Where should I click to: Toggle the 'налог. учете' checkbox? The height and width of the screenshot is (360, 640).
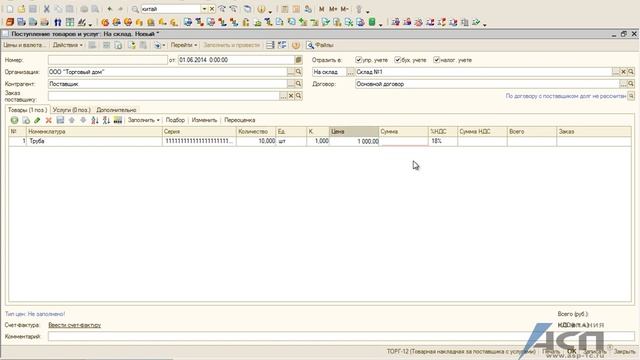tap(436, 60)
